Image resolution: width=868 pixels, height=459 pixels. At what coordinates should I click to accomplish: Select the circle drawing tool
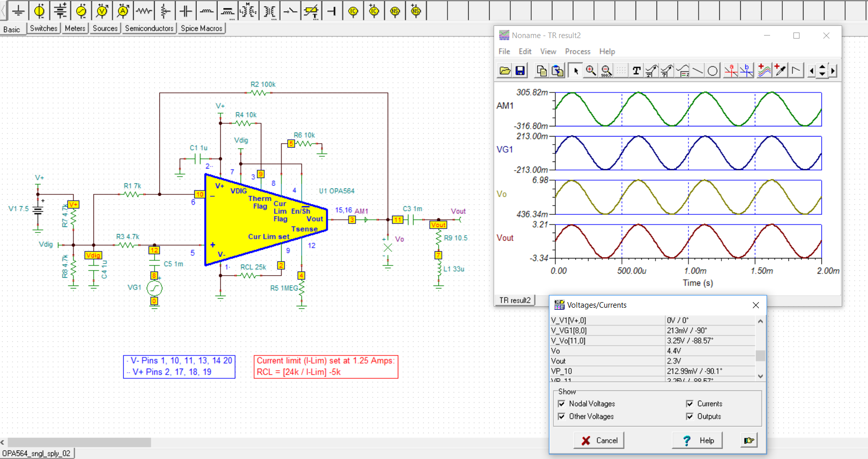tap(713, 71)
